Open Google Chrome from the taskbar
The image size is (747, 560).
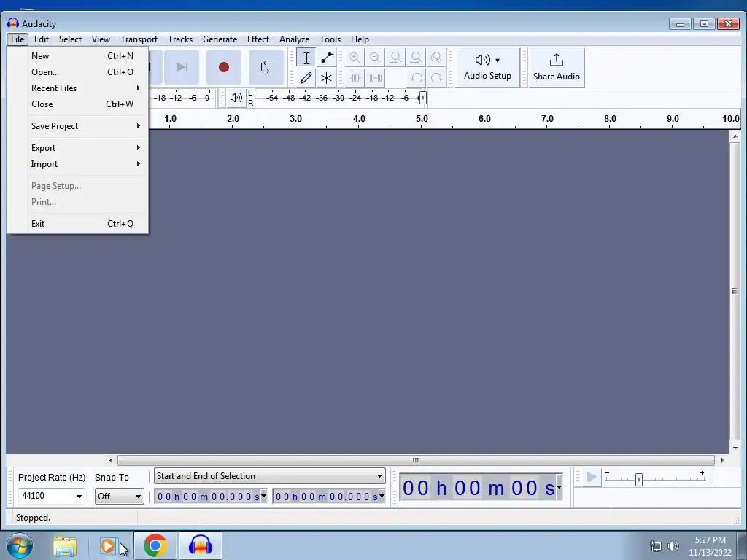(155, 545)
